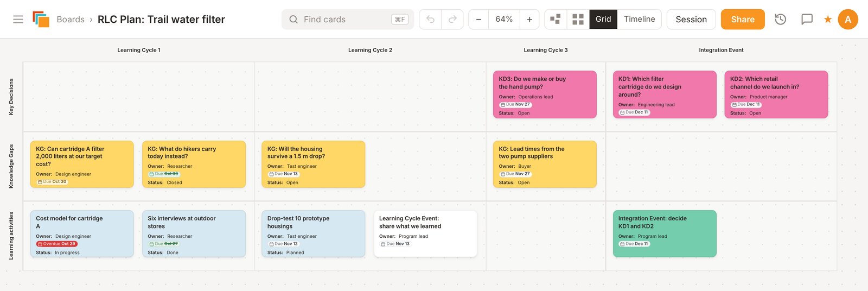Open the Session button
Screen dimensions: 868x291
[x=691, y=20]
